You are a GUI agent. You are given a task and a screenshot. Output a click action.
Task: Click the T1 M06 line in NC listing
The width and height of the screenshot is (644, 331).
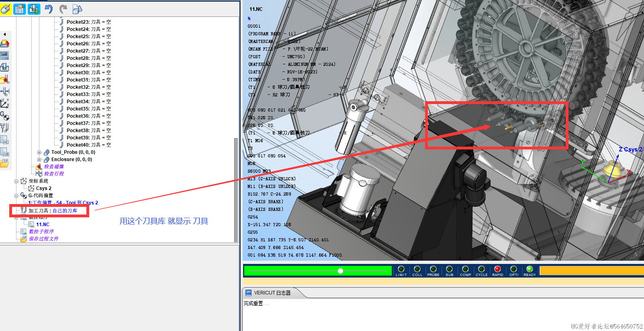pyautogui.click(x=256, y=141)
